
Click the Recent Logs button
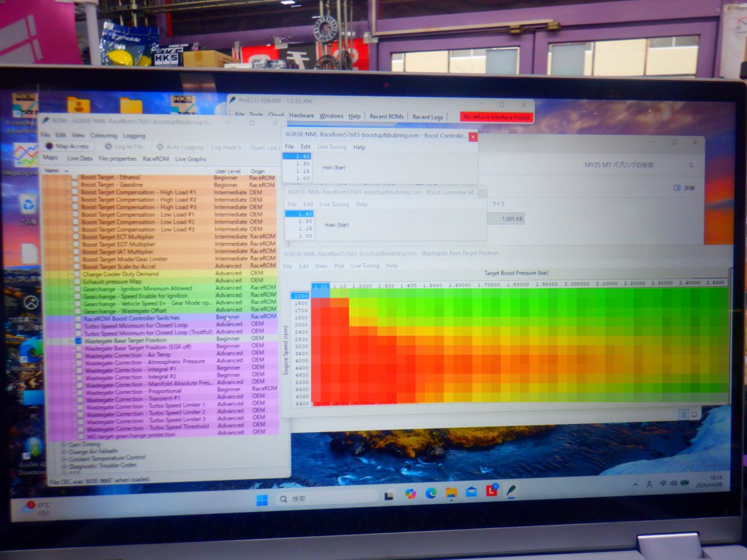(x=427, y=117)
